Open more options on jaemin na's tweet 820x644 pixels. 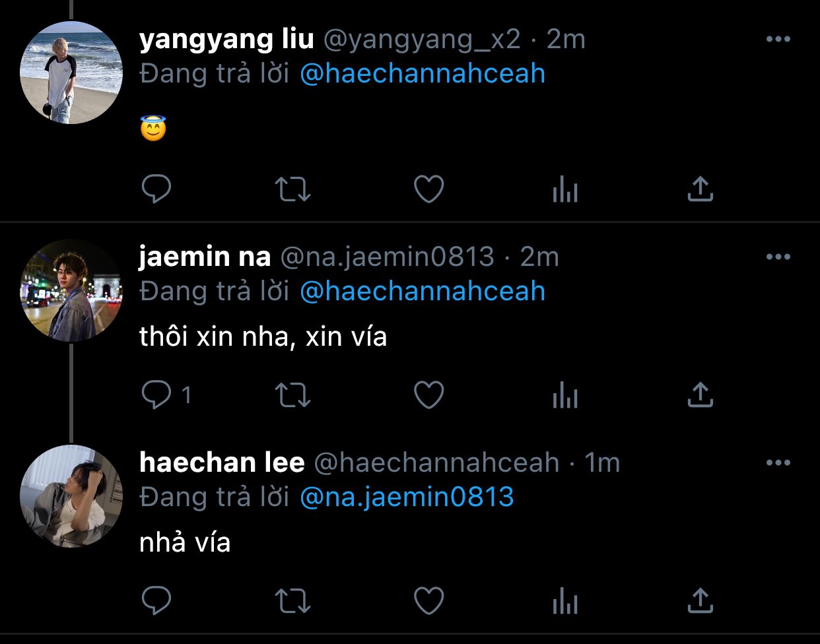pos(778,257)
